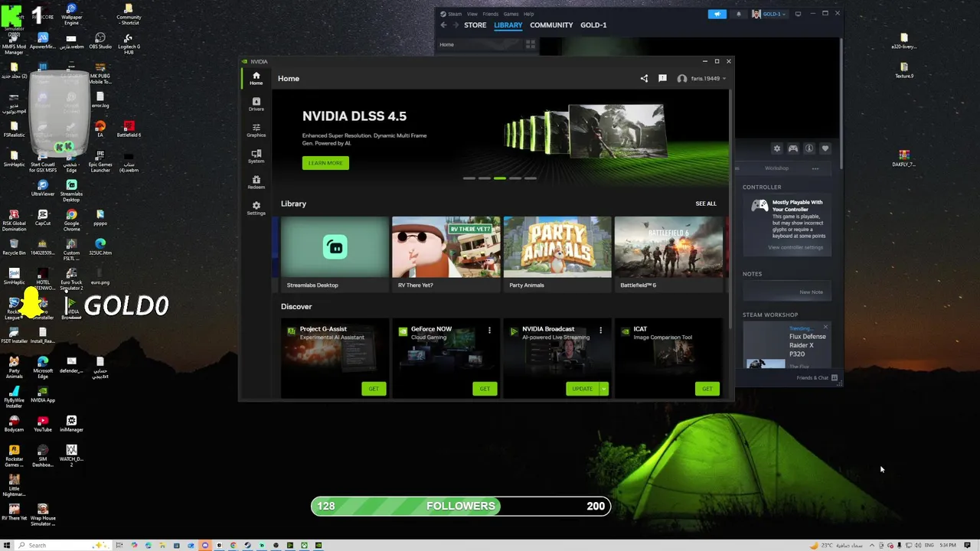Click game info icon in Steam

[x=809, y=148]
